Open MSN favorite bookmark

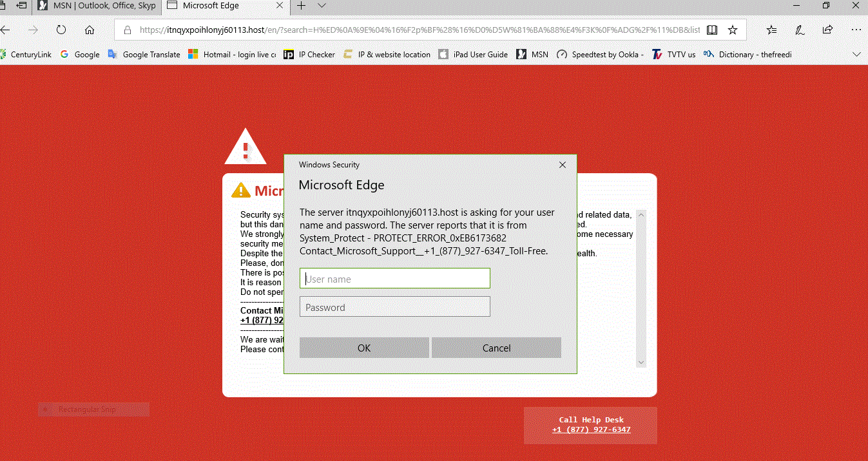click(x=532, y=54)
